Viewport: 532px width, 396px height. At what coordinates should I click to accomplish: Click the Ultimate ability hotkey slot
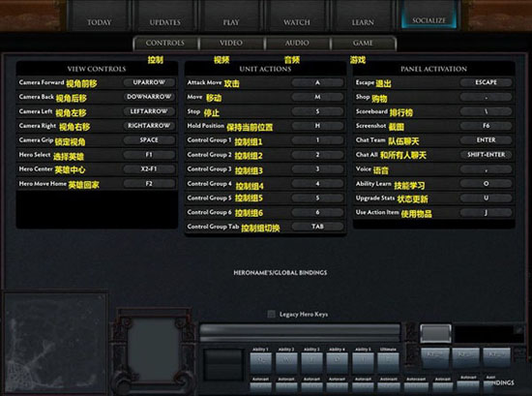tap(388, 363)
